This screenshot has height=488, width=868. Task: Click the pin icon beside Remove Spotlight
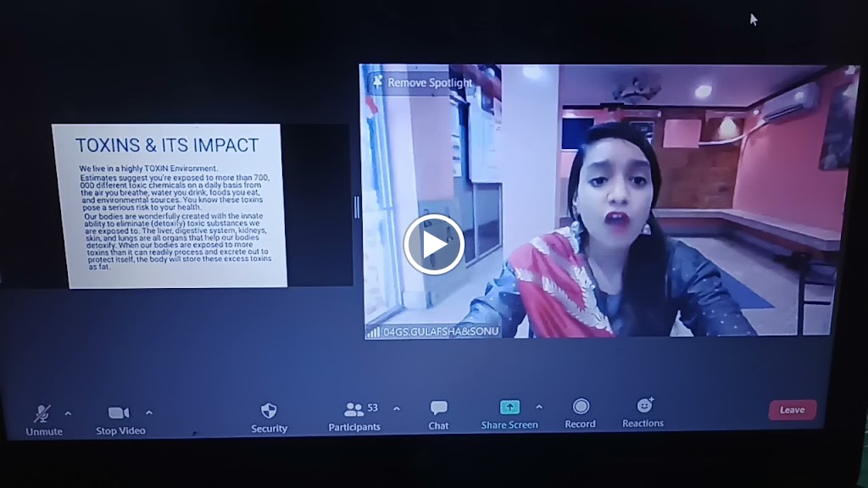pos(377,82)
